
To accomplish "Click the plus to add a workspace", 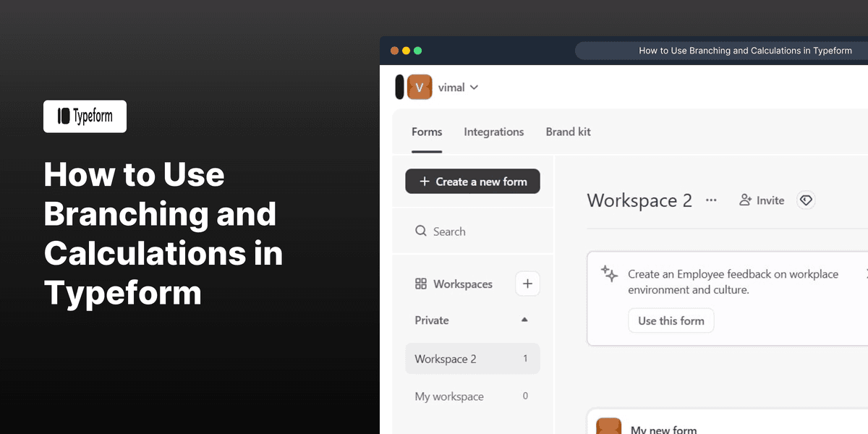I will [x=527, y=284].
